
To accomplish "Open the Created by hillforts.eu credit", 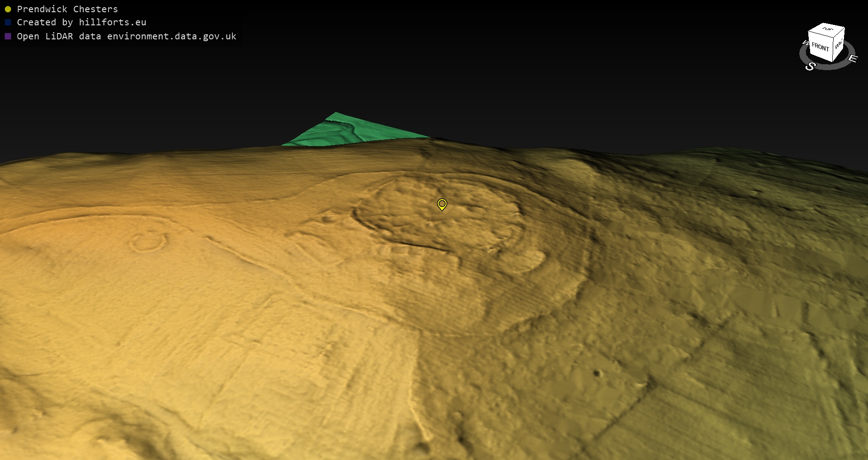I will click(x=81, y=22).
